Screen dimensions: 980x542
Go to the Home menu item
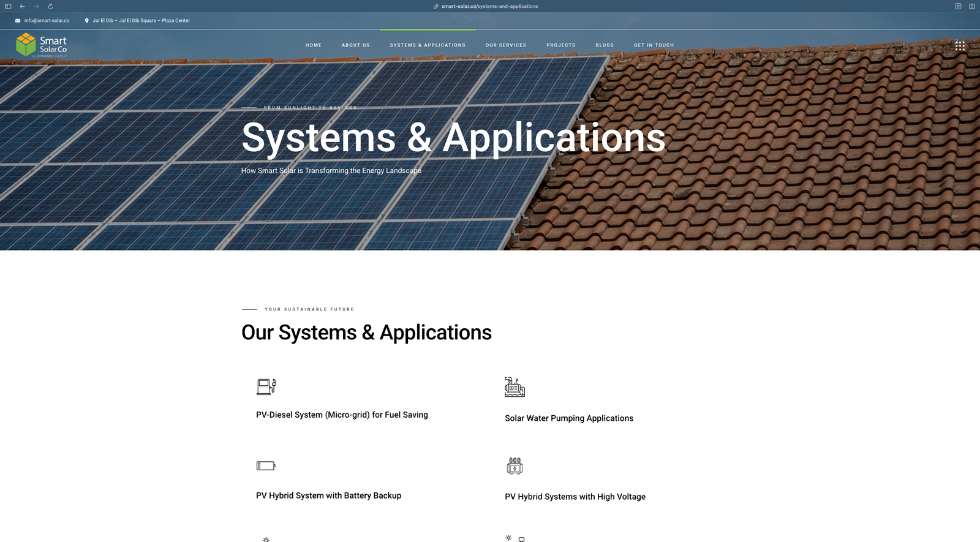[313, 45]
